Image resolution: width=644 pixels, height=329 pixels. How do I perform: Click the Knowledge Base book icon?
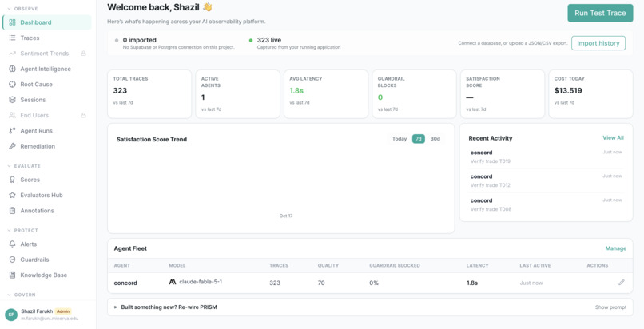(12, 275)
